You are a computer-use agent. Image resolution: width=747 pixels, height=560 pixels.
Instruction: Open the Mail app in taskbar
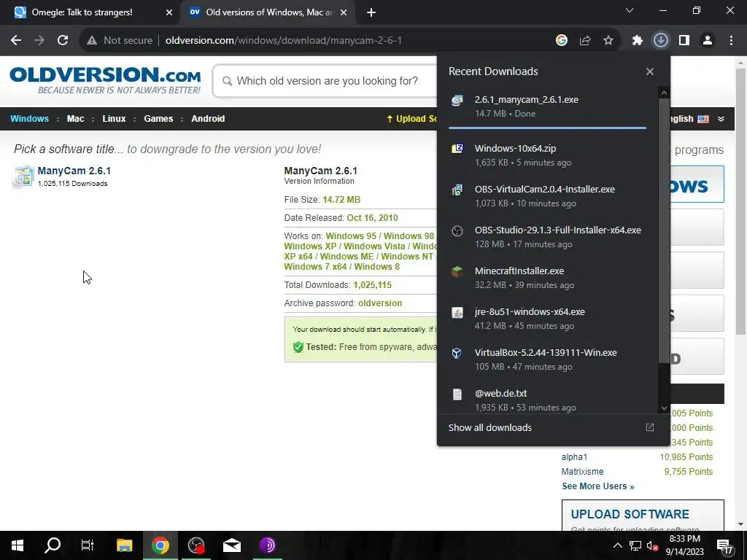click(x=231, y=545)
